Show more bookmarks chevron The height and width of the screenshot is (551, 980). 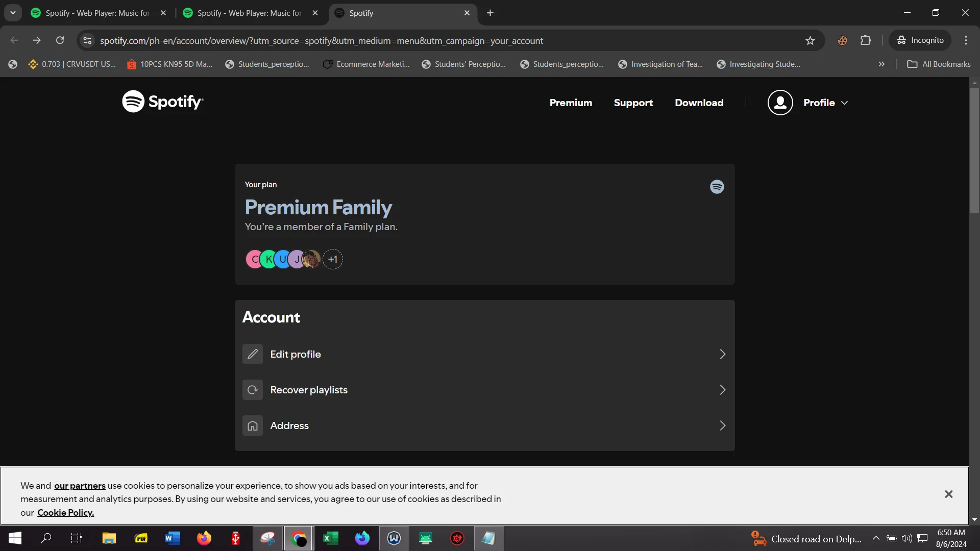click(x=881, y=64)
